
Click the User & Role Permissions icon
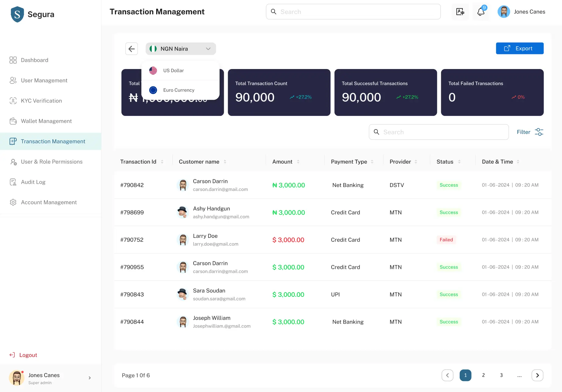[13, 162]
